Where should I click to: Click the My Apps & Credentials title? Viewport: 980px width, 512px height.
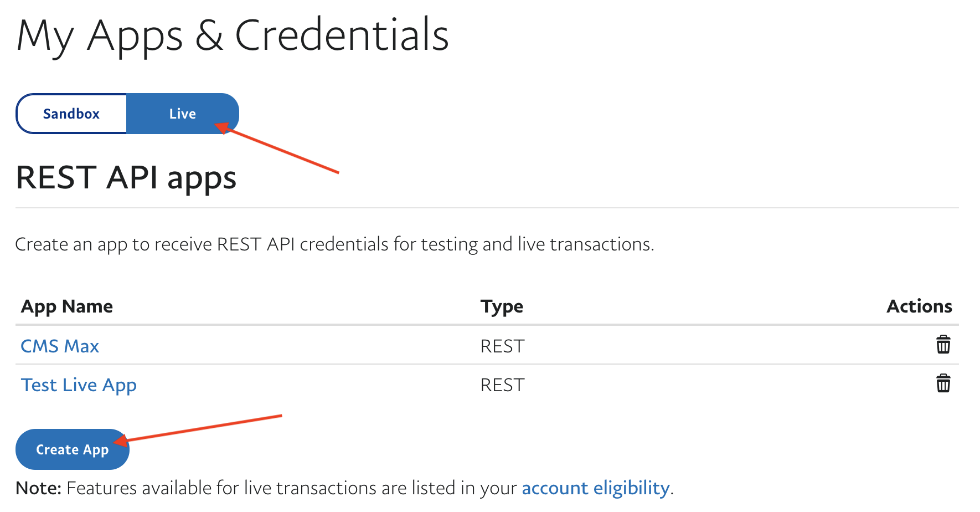point(233,35)
